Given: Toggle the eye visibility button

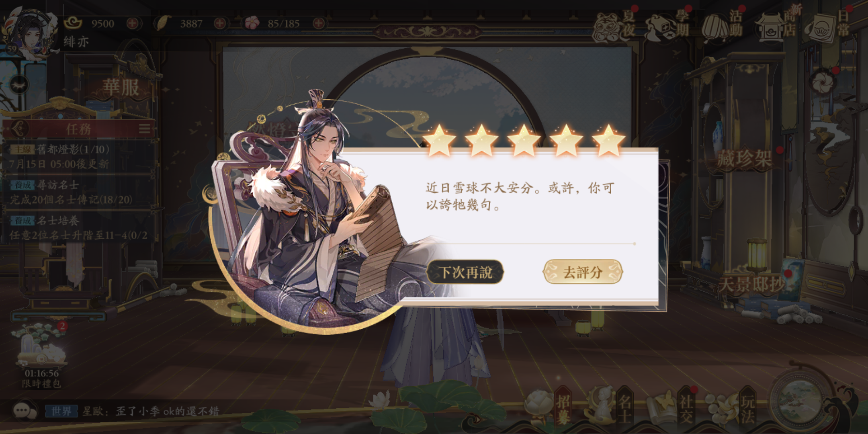Looking at the screenshot, I should pos(19,85).
